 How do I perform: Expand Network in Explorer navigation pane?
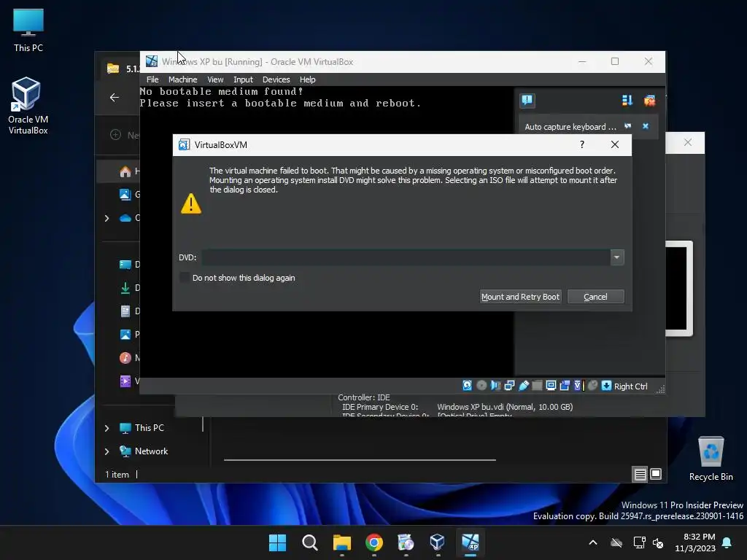[x=107, y=451]
